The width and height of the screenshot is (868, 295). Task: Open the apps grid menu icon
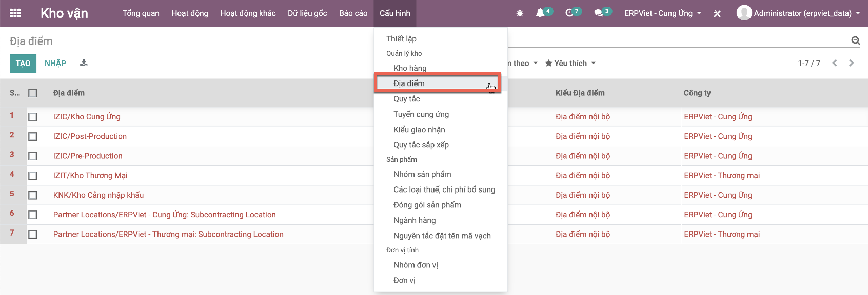(x=15, y=13)
